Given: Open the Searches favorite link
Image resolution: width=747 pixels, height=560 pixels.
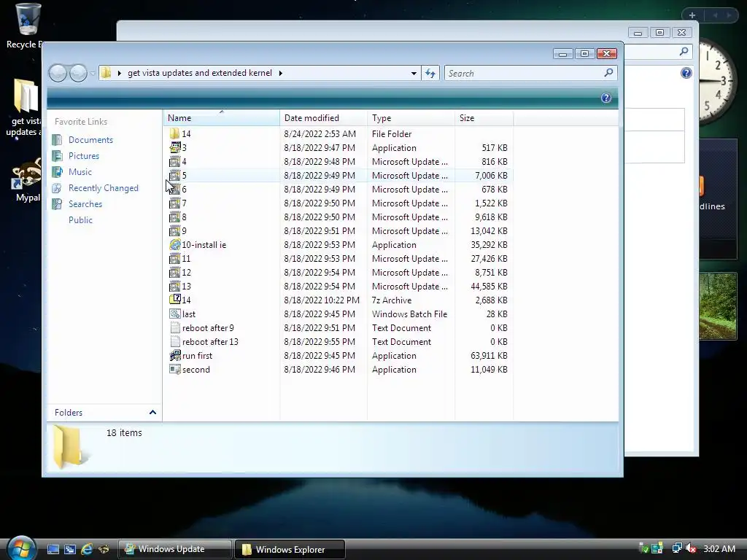Looking at the screenshot, I should [85, 204].
